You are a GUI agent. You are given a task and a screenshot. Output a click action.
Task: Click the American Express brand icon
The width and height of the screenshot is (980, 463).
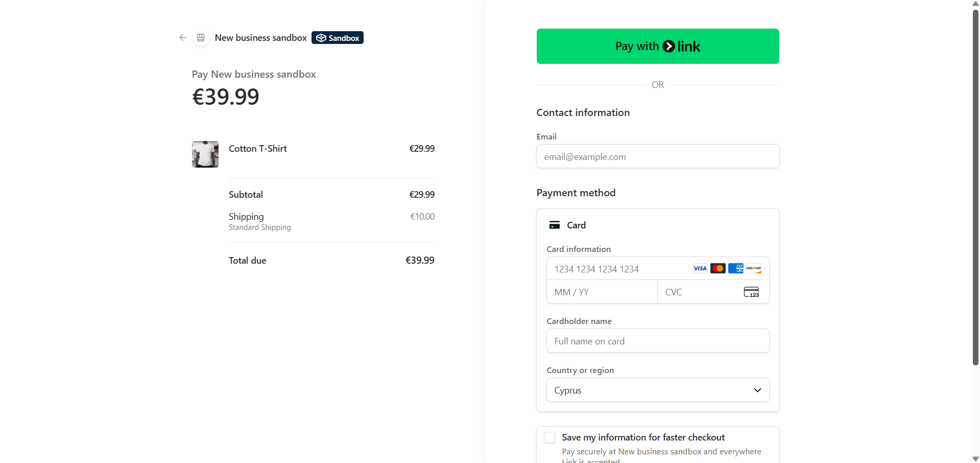pyautogui.click(x=735, y=268)
